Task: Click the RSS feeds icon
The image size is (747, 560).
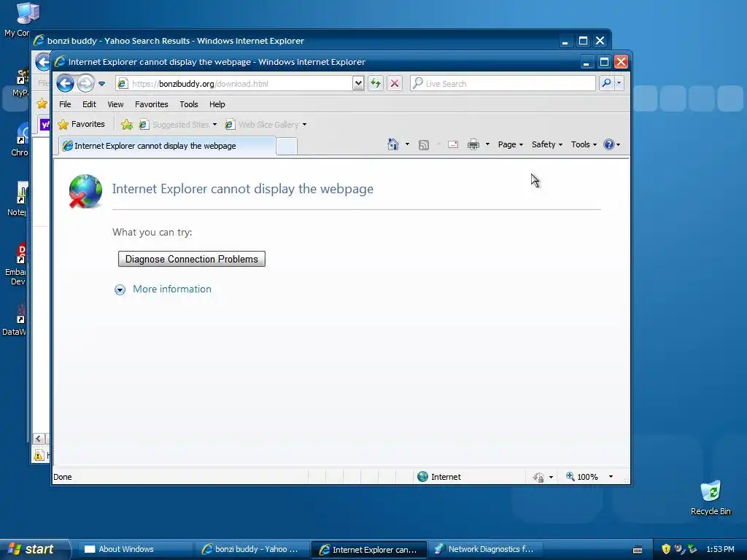Action: [x=424, y=145]
